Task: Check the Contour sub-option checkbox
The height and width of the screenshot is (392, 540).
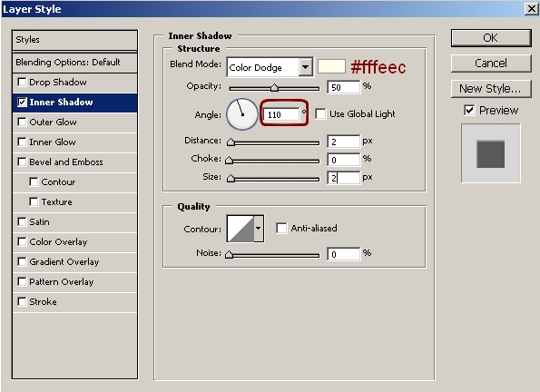Action: point(34,181)
